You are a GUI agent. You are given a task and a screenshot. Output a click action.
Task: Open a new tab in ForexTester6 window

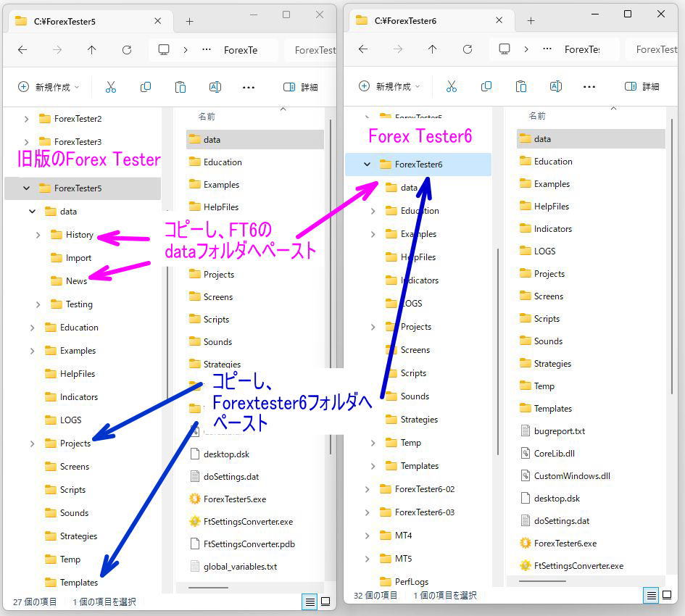(x=531, y=21)
